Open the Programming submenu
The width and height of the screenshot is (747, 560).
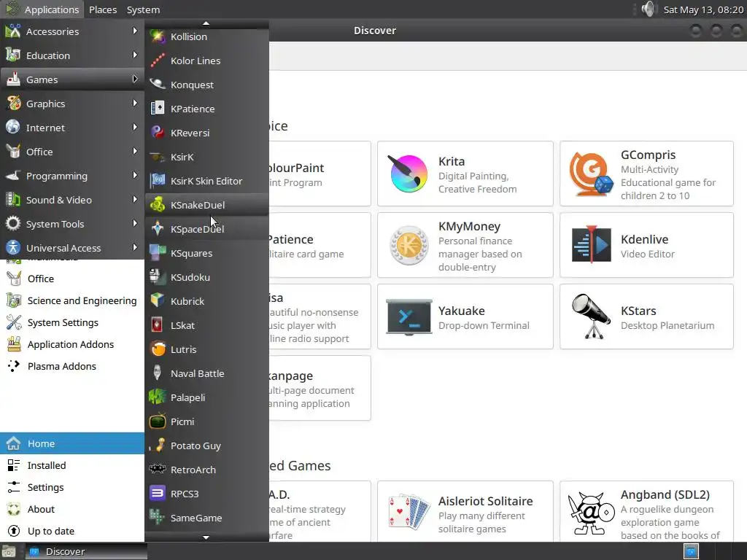[72, 176]
